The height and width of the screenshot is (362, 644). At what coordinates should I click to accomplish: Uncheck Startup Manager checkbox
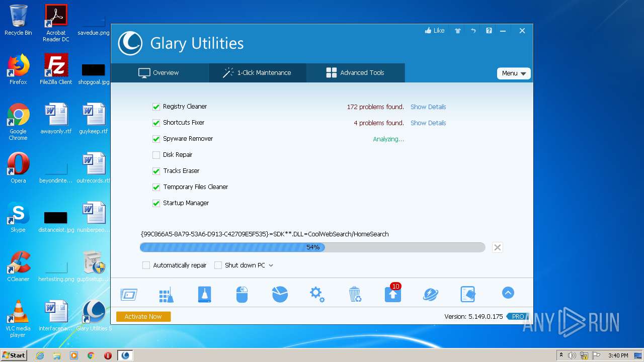(156, 203)
